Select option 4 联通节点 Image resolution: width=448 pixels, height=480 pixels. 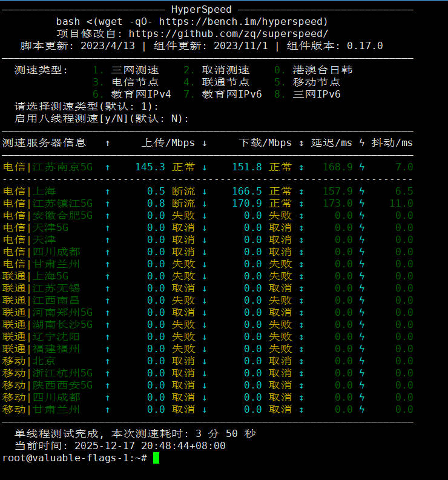(x=217, y=82)
